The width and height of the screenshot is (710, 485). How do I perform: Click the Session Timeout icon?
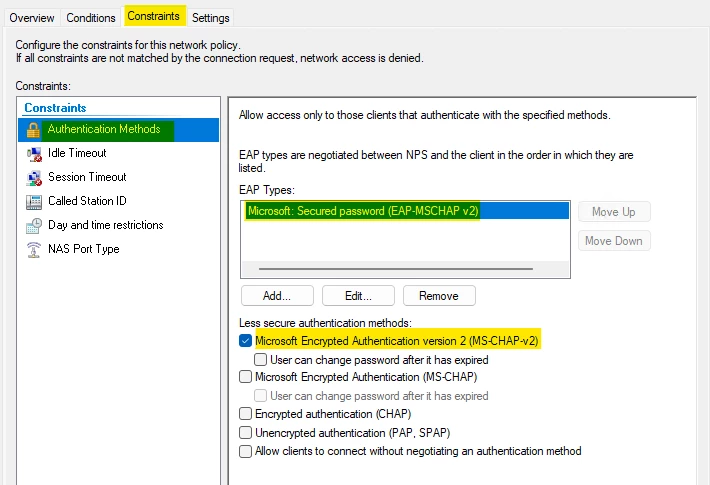pos(34,178)
